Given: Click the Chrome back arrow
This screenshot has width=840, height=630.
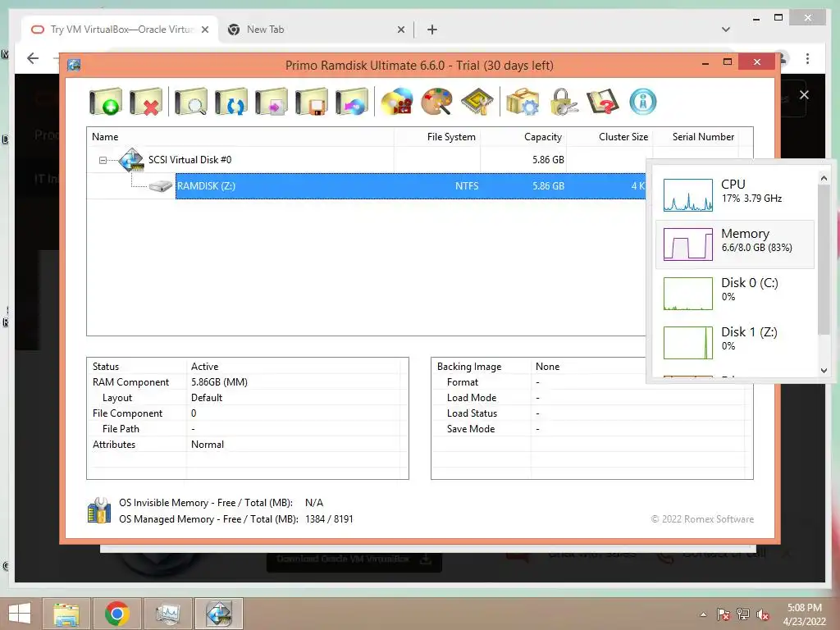Looking at the screenshot, I should pos(33,58).
